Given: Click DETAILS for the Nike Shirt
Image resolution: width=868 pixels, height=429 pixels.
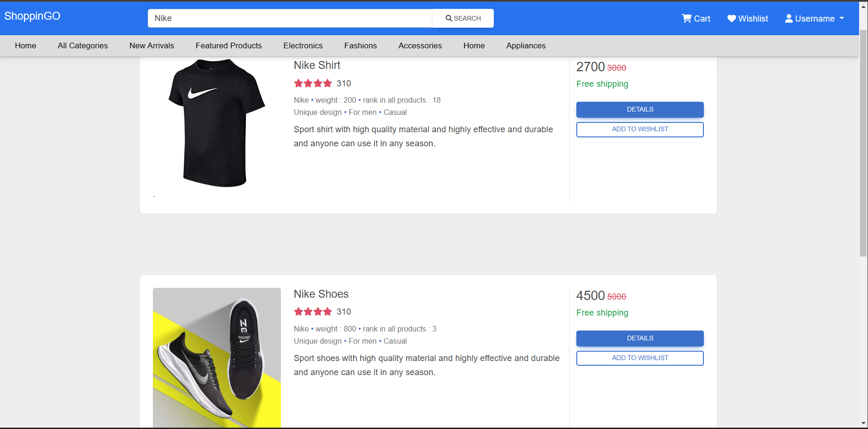Looking at the screenshot, I should [640, 109].
